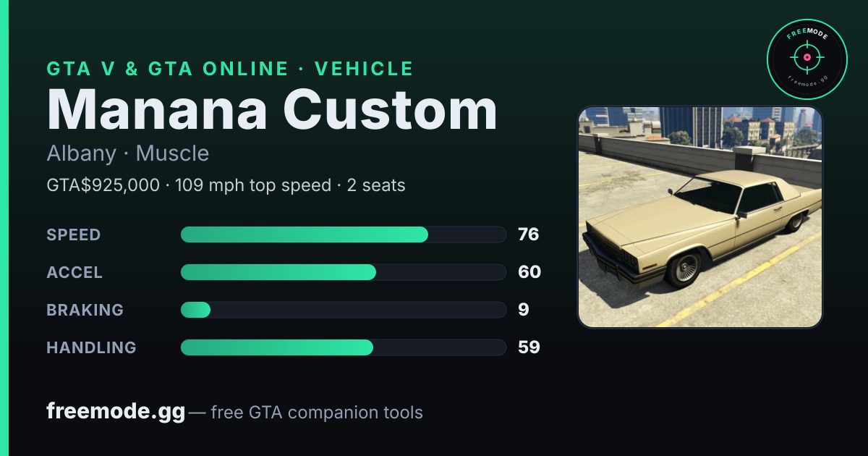Click the braking value 9
Viewport: 868px width, 456px height.
tap(524, 310)
